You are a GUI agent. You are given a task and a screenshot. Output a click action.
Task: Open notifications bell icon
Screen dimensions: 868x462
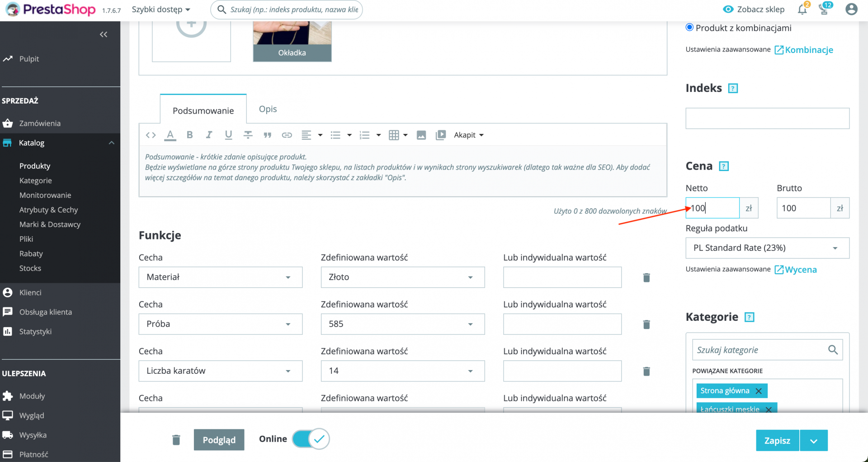pos(802,9)
